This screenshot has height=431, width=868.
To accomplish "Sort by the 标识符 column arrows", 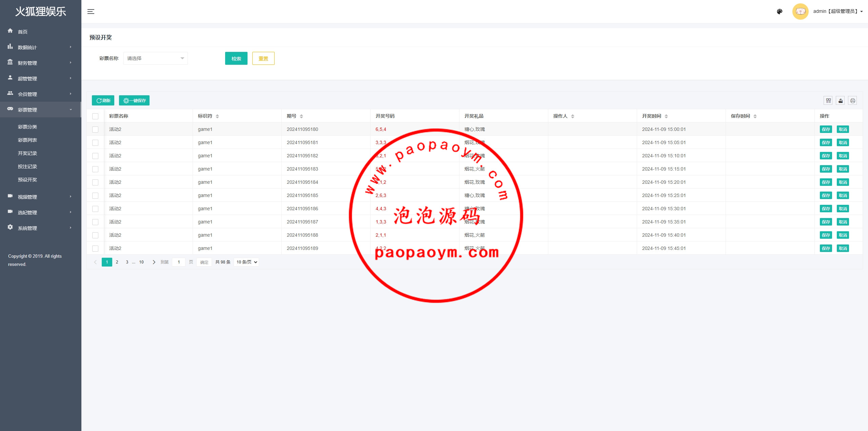I will point(217,116).
